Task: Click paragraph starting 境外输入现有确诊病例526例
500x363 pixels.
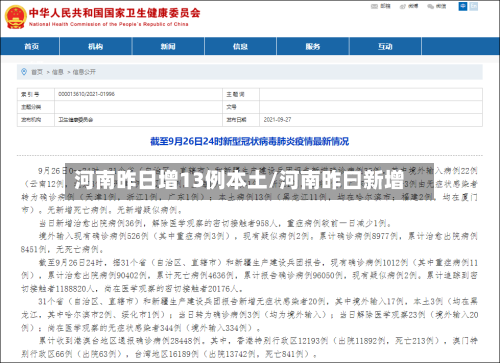Action: coord(249,243)
